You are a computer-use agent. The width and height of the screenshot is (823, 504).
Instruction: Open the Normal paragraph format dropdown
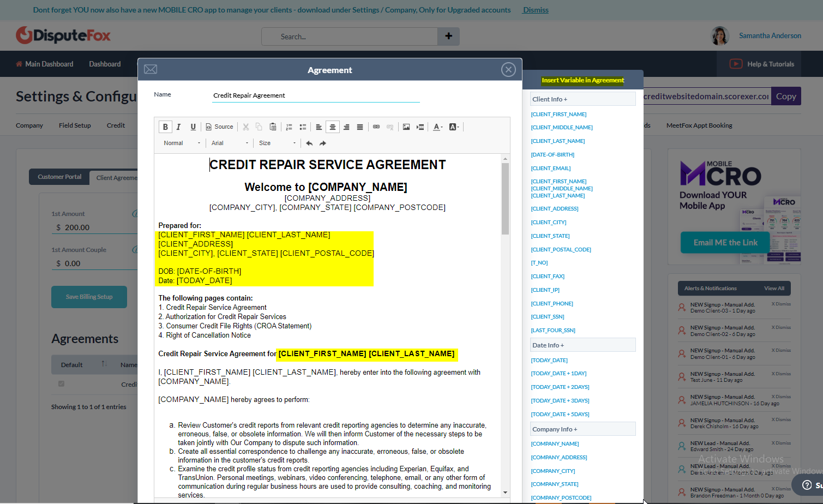(x=182, y=143)
